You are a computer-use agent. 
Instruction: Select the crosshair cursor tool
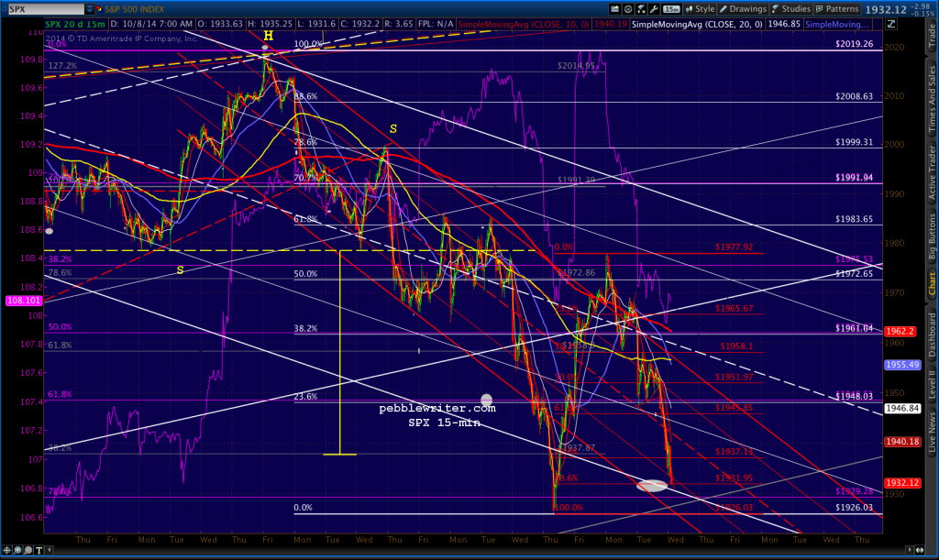tap(6, 551)
